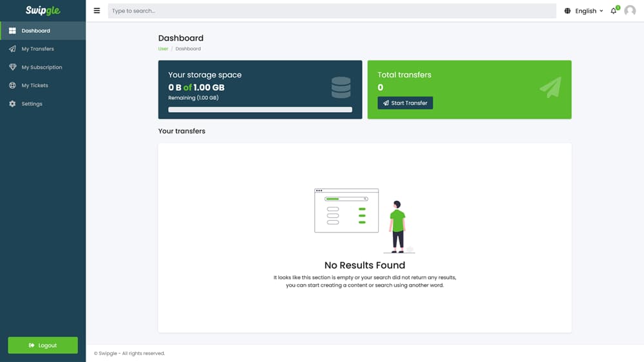The width and height of the screenshot is (644, 362).
Task: Open My Subscription from the sidebar
Action: 43,67
